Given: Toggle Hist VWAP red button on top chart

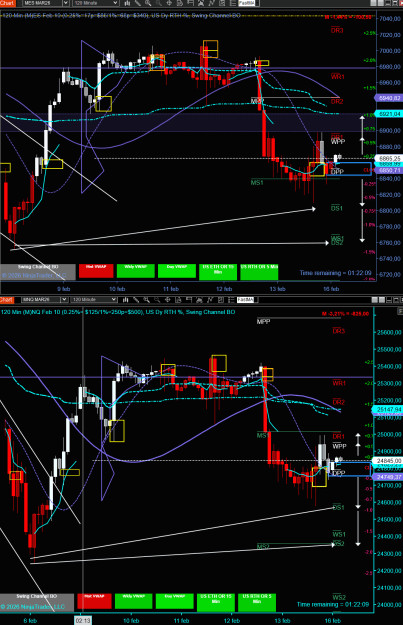Looking at the screenshot, I should point(96,271).
